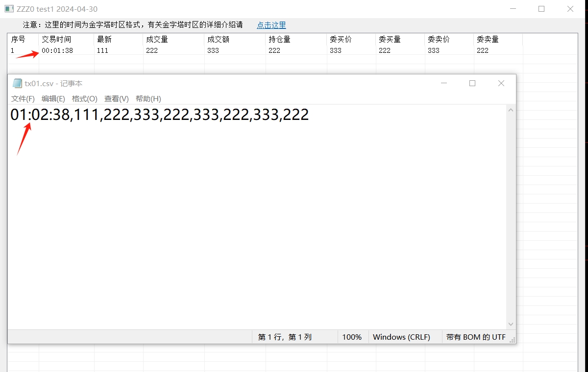Open the 编辑(E) menu
Screen dimensions: 588x372
53,98
